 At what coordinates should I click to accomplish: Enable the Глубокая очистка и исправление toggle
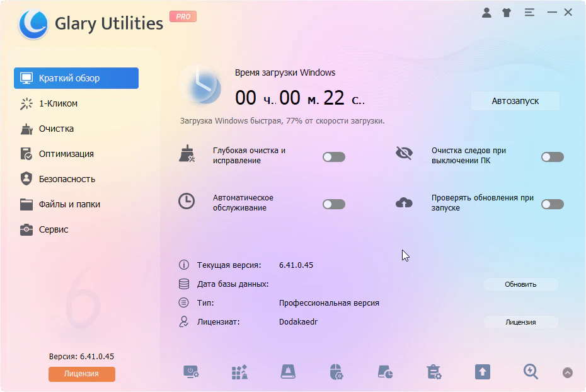pyautogui.click(x=334, y=157)
